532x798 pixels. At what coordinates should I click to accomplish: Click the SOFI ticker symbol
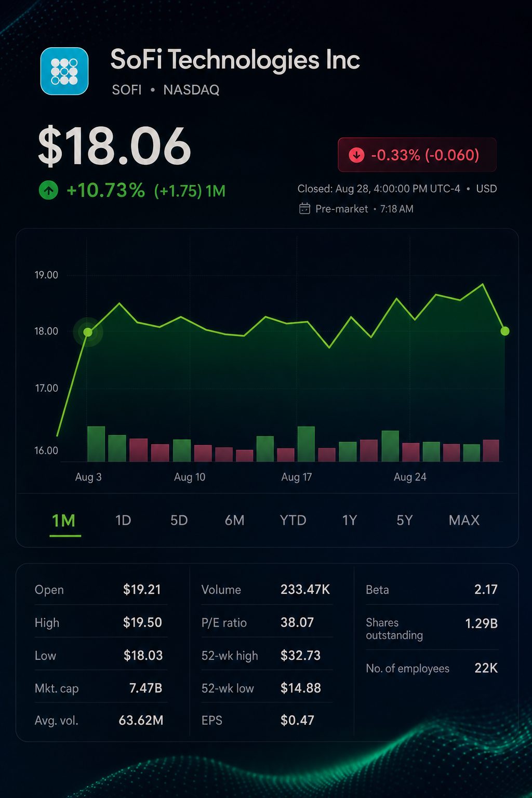tap(127, 90)
